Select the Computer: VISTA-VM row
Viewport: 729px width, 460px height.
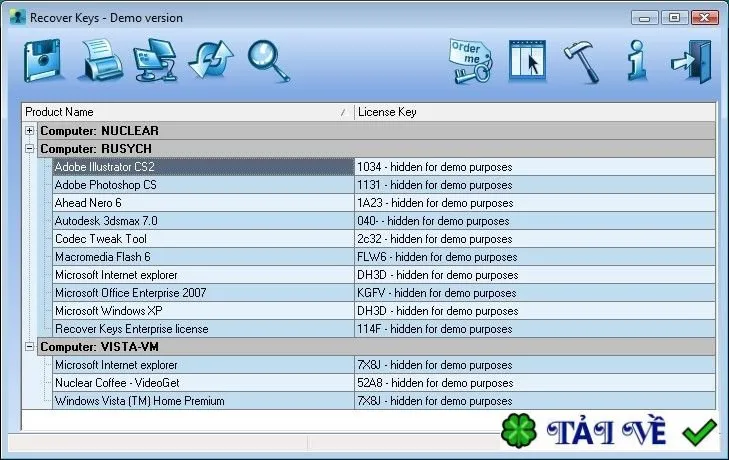tap(376, 347)
